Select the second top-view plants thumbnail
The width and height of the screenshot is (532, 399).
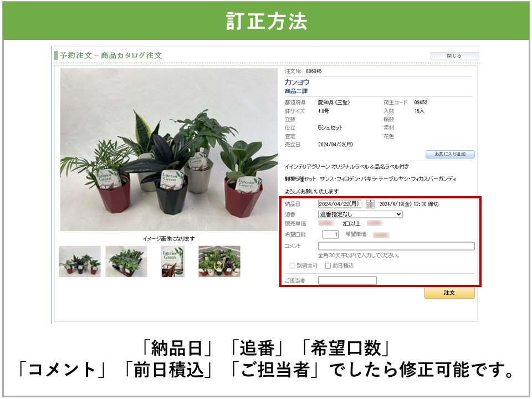click(x=126, y=262)
